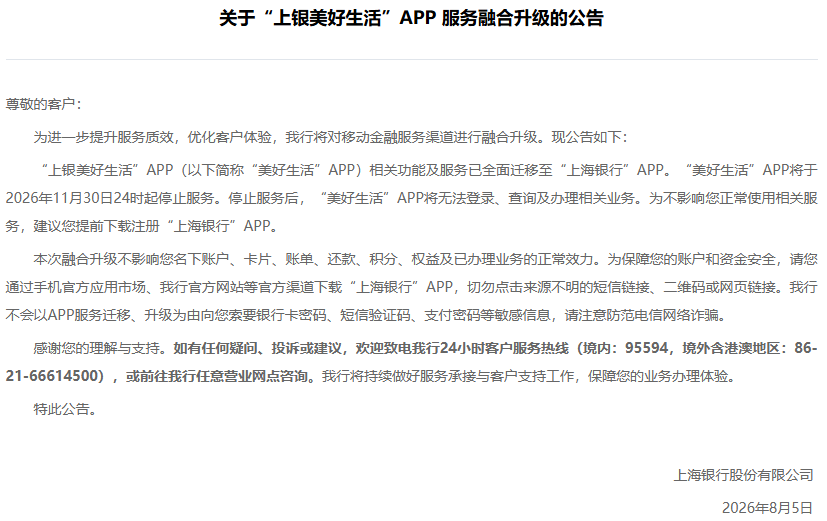This screenshot has width=827, height=521.
Task: Click the announcement date 2026年8月5日
Action: (x=767, y=507)
